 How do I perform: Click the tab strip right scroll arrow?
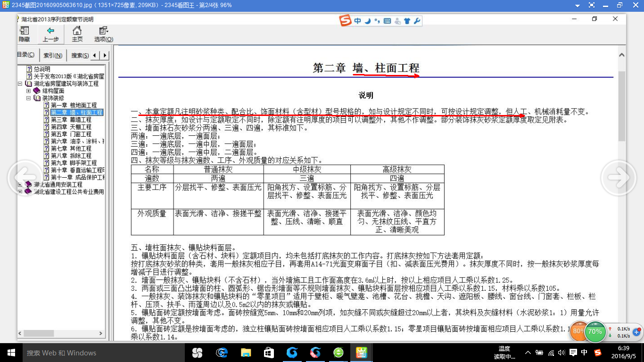[105, 55]
